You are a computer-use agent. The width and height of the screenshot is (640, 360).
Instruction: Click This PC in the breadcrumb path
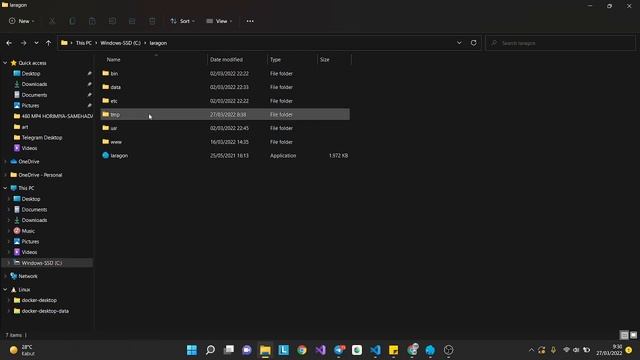point(84,43)
